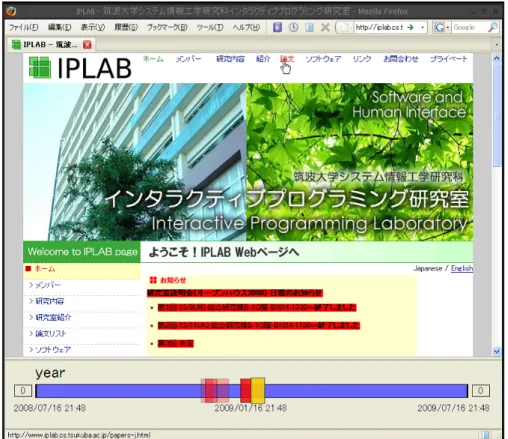Click the page scrollbar up arrow

pos(497,58)
